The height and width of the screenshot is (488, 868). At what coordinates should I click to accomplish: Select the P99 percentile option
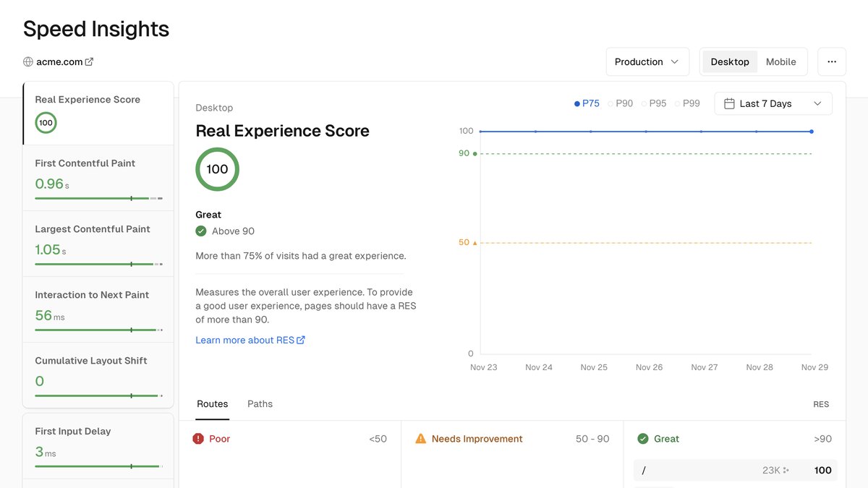click(x=687, y=103)
